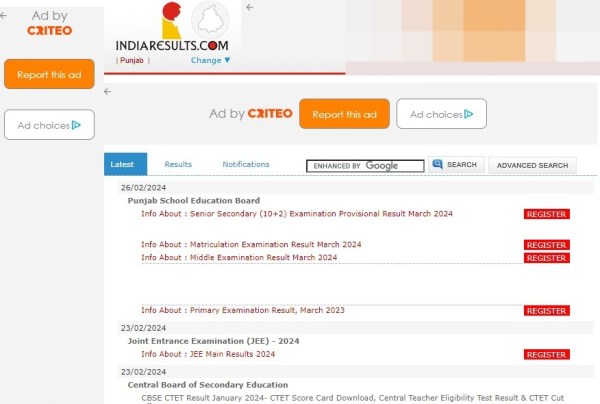Click back arrow beside left Criteo ad
The width and height of the screenshot is (600, 404).
point(3,16)
